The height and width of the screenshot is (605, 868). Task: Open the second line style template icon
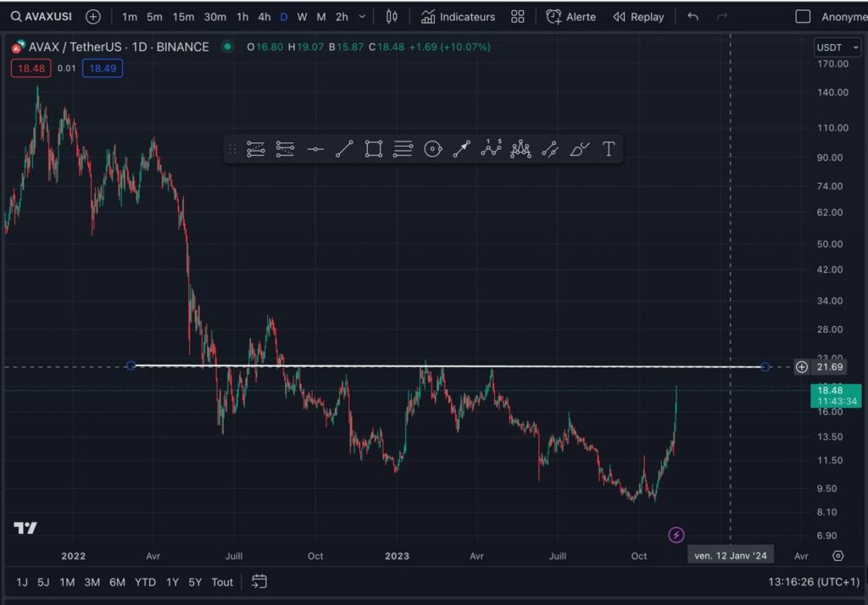(x=285, y=149)
